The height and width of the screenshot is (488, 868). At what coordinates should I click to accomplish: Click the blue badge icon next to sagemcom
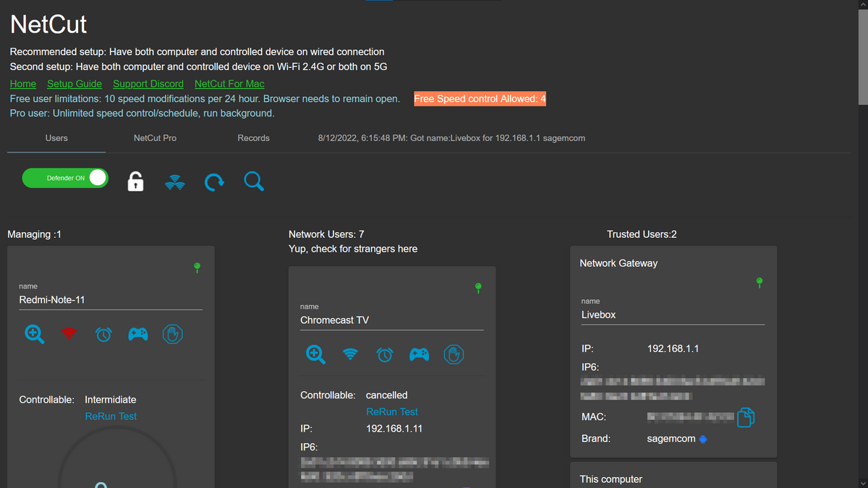[703, 439]
